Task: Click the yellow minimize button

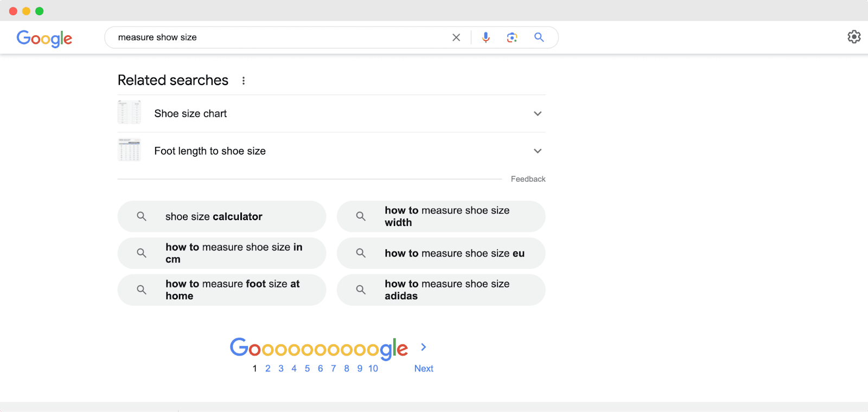Action: pyautogui.click(x=25, y=10)
